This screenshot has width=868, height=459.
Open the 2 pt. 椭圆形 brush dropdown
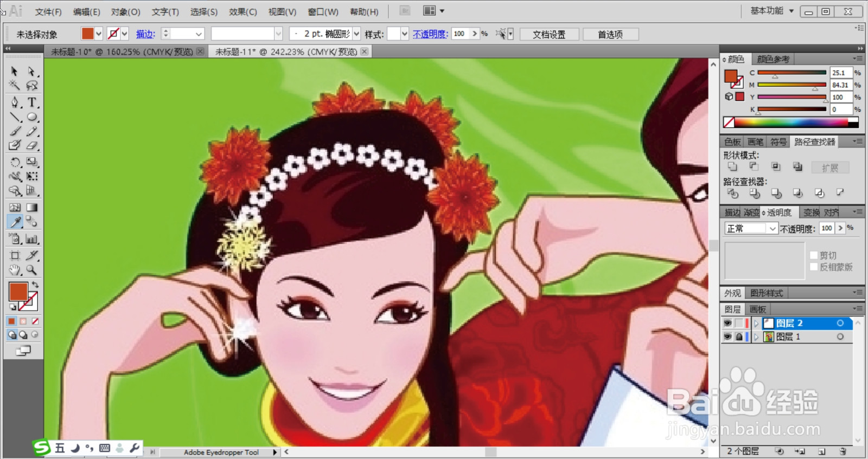click(356, 34)
